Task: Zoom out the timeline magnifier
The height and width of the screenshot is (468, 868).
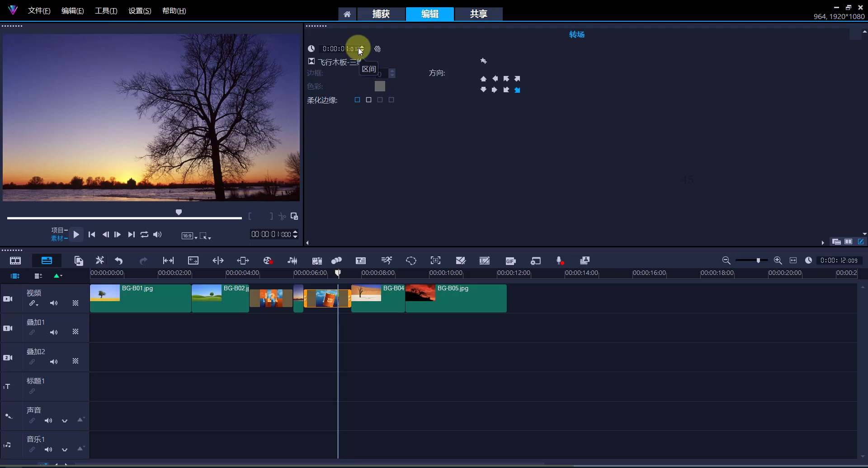Action: coord(726,260)
